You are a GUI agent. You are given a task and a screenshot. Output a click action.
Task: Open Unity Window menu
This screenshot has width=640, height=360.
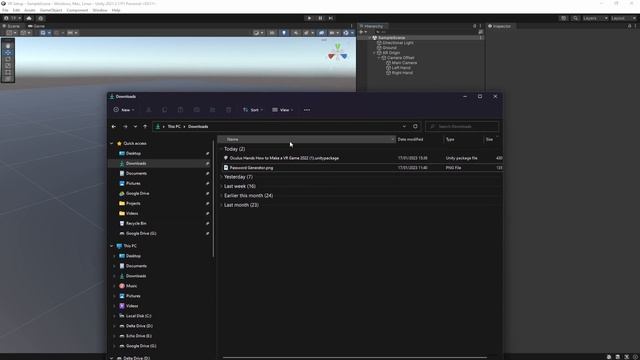(100, 10)
